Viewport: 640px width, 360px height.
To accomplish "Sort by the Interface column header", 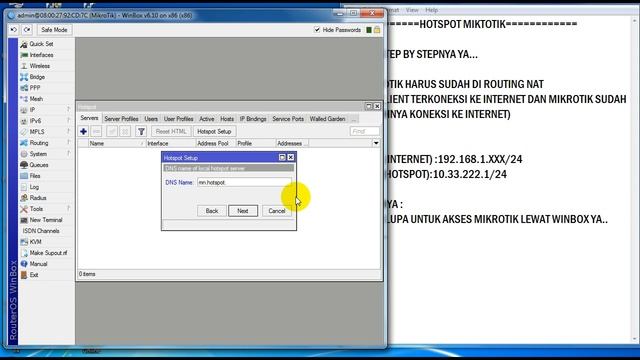I will pyautogui.click(x=171, y=143).
